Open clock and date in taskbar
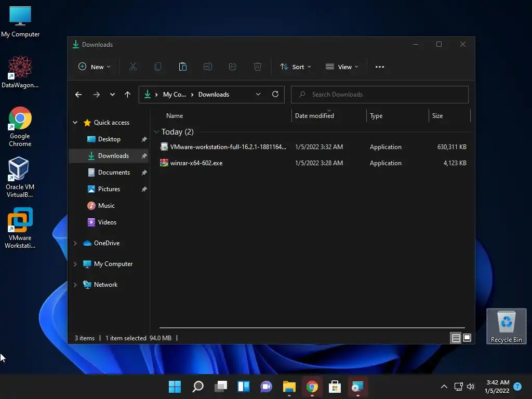 [497, 387]
